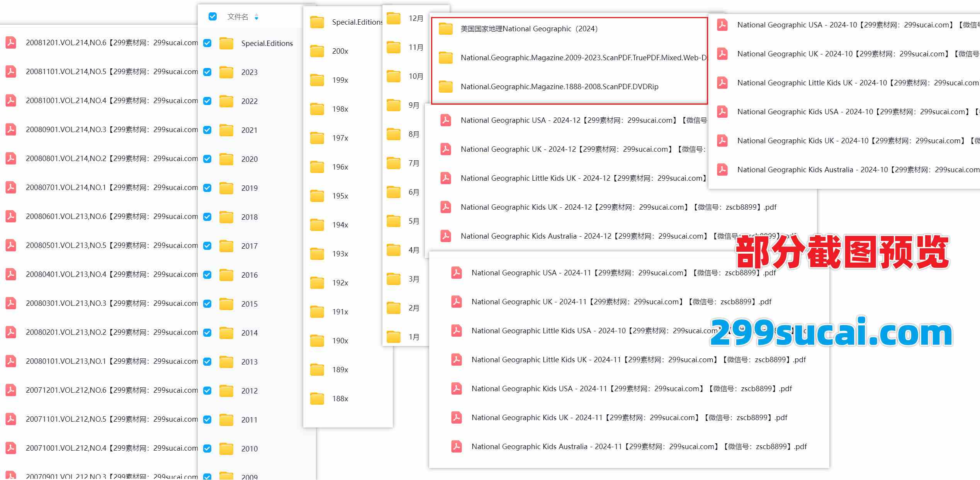The width and height of the screenshot is (980, 480).
Task: Open the 1888-2008 ScanPDF.DVDRip folder icon
Action: click(446, 86)
